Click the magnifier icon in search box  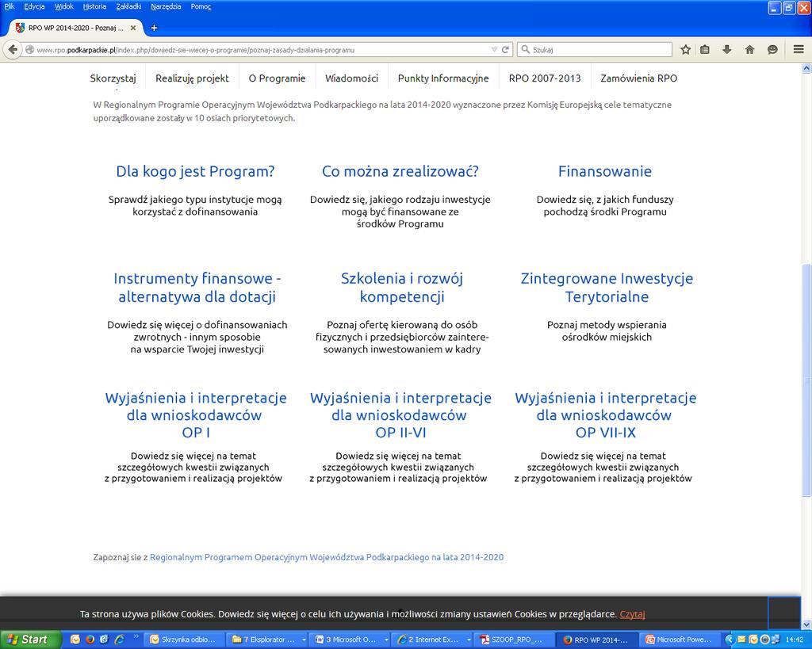coord(525,50)
